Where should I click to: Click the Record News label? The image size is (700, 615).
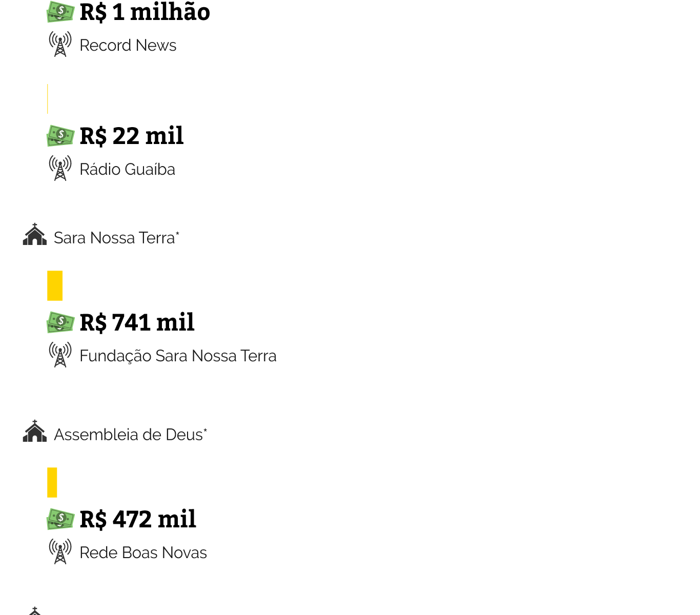128,46
